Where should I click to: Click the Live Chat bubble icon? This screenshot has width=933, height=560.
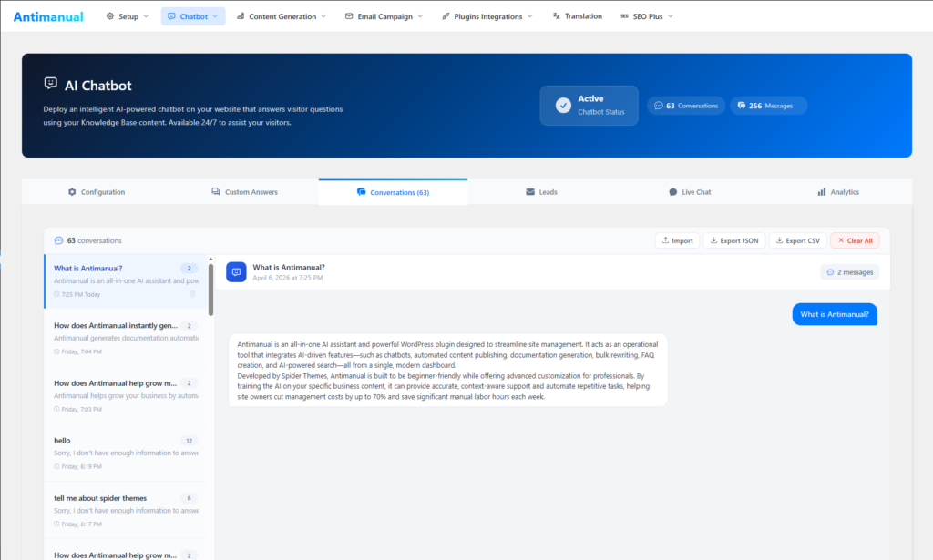pyautogui.click(x=673, y=192)
